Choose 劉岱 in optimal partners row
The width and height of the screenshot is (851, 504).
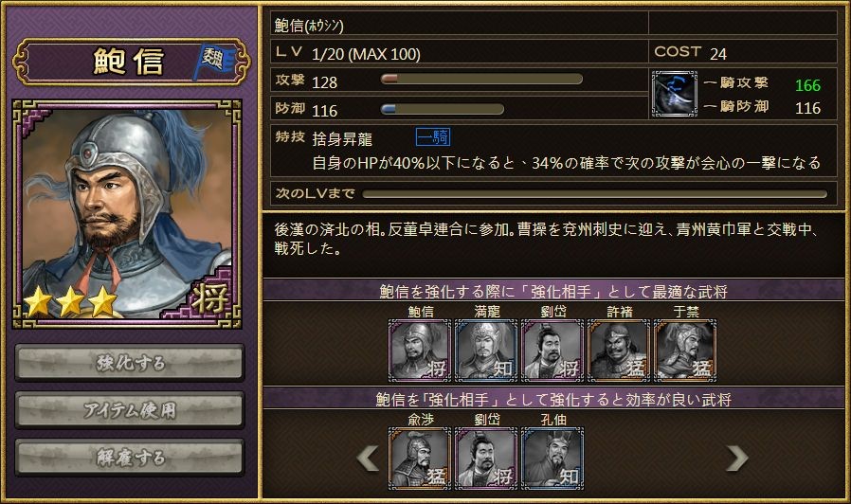click(x=552, y=350)
